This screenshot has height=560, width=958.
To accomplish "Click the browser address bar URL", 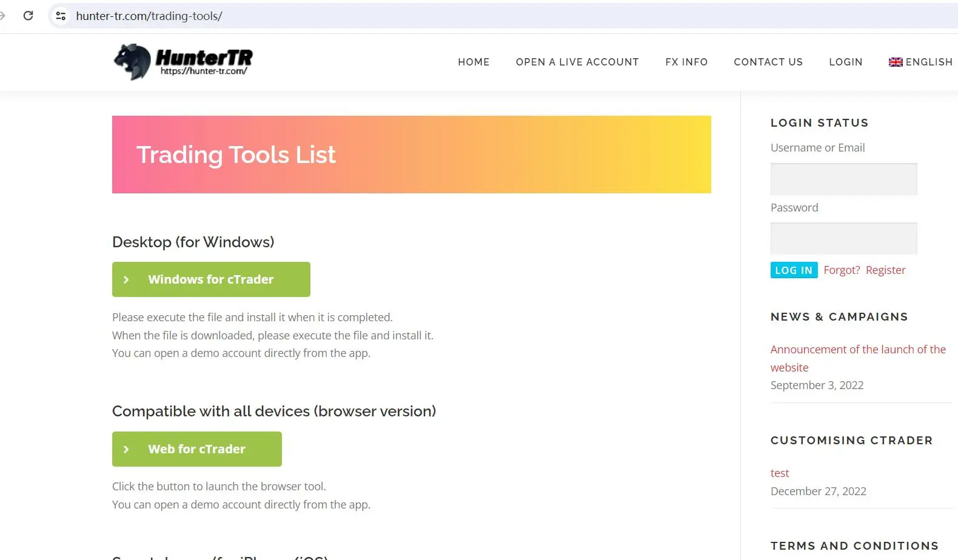I will click(149, 16).
